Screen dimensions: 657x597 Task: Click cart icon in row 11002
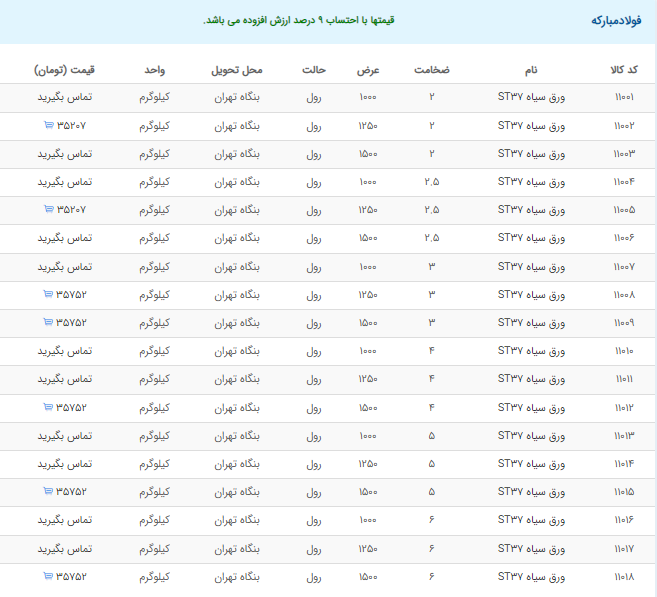tap(49, 126)
